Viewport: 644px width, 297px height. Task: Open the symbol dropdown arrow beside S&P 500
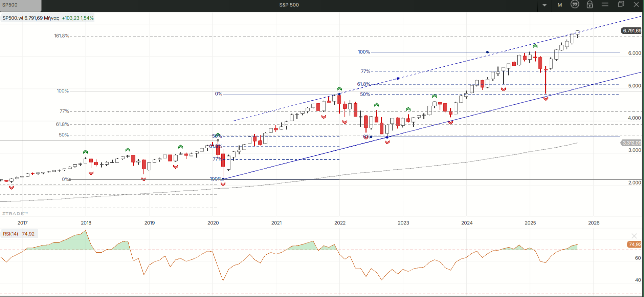[545, 5]
